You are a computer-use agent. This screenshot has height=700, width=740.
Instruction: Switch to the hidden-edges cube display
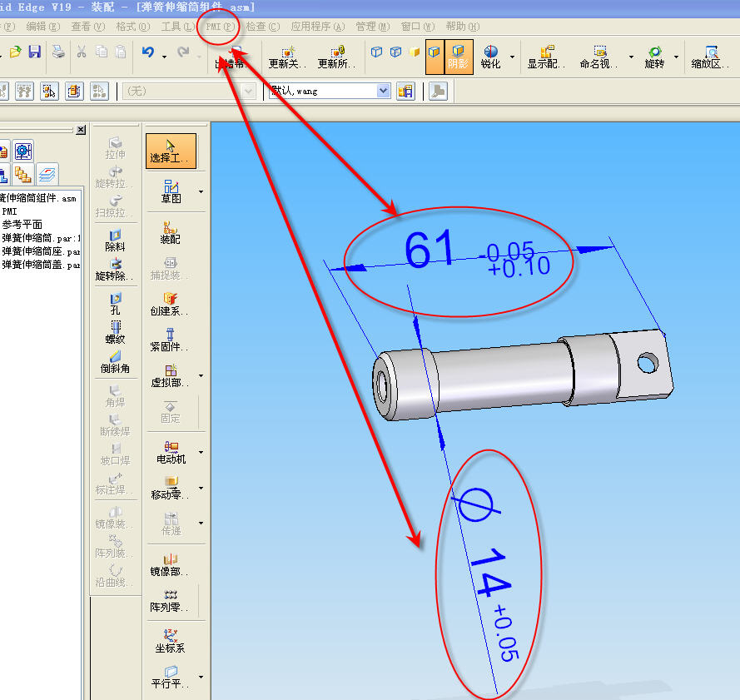click(395, 52)
